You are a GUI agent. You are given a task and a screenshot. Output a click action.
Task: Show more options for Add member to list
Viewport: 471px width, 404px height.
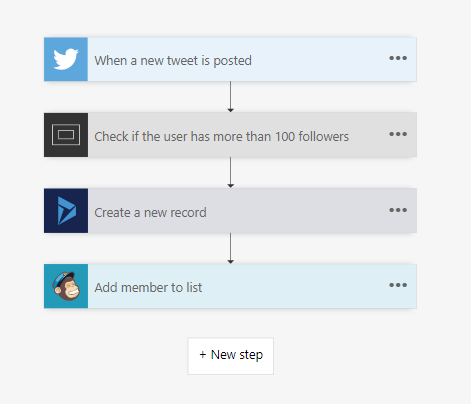coord(398,285)
